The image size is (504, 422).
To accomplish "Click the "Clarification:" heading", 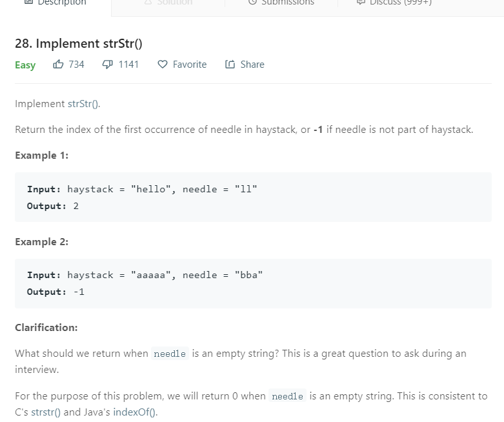I will [x=46, y=328].
